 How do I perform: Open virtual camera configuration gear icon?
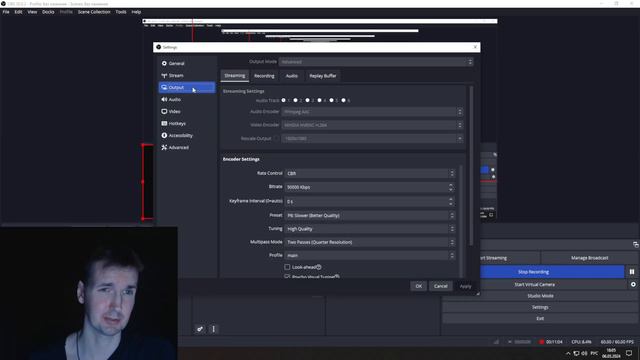[x=633, y=284]
